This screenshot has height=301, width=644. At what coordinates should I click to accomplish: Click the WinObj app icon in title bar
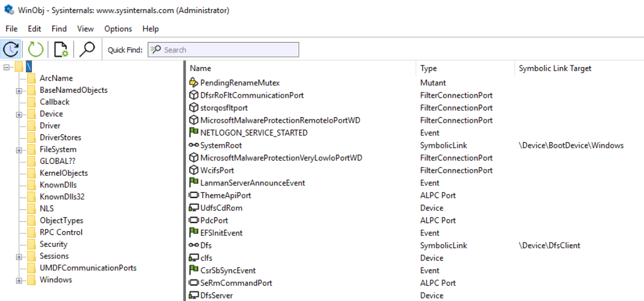pyautogui.click(x=9, y=10)
